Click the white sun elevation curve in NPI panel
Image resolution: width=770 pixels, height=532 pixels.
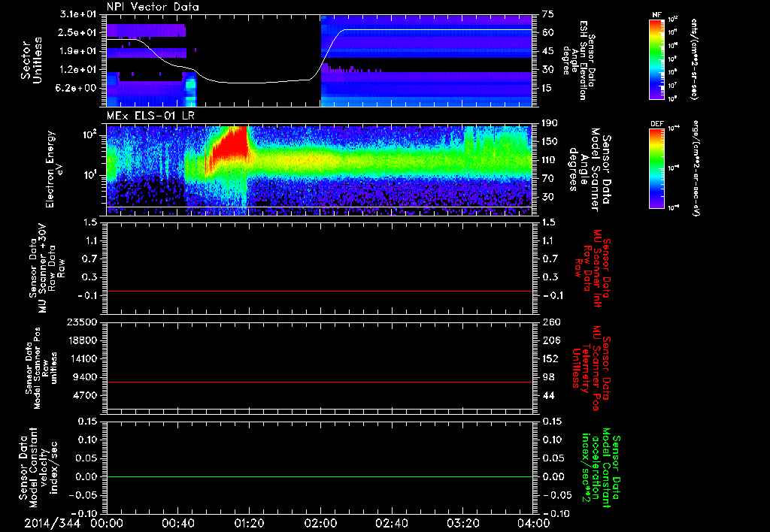[x=319, y=56]
